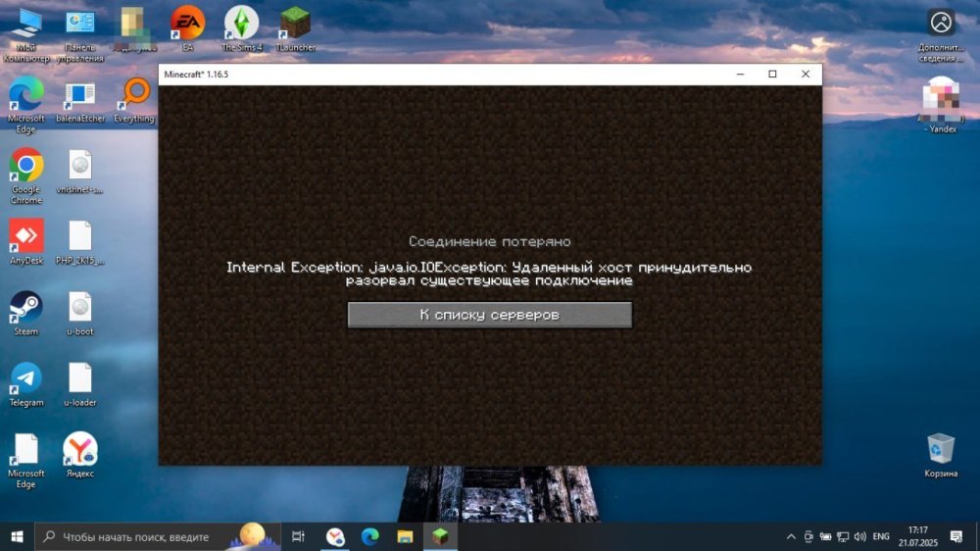The width and height of the screenshot is (980, 551).
Task: Open the vnishnet file icon
Action: pyautogui.click(x=80, y=172)
